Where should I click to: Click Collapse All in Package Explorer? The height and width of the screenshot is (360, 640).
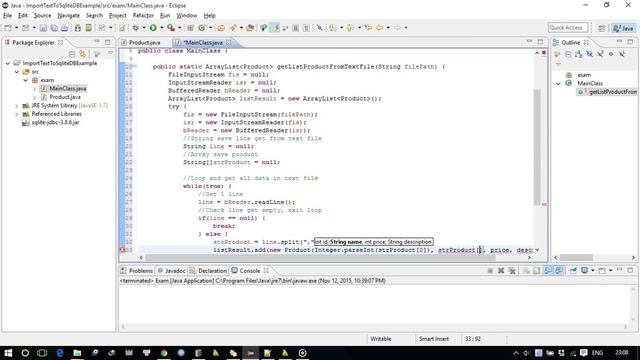(72, 54)
